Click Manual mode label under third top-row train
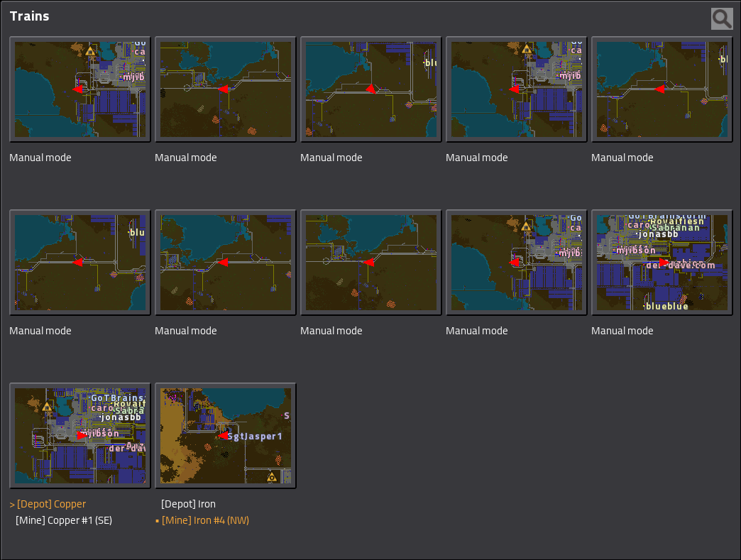The height and width of the screenshot is (560, 741). click(331, 158)
